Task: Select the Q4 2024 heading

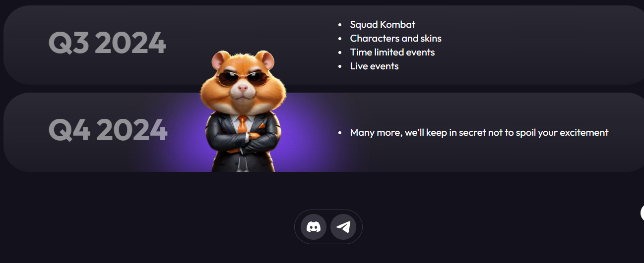Action: coord(108,130)
